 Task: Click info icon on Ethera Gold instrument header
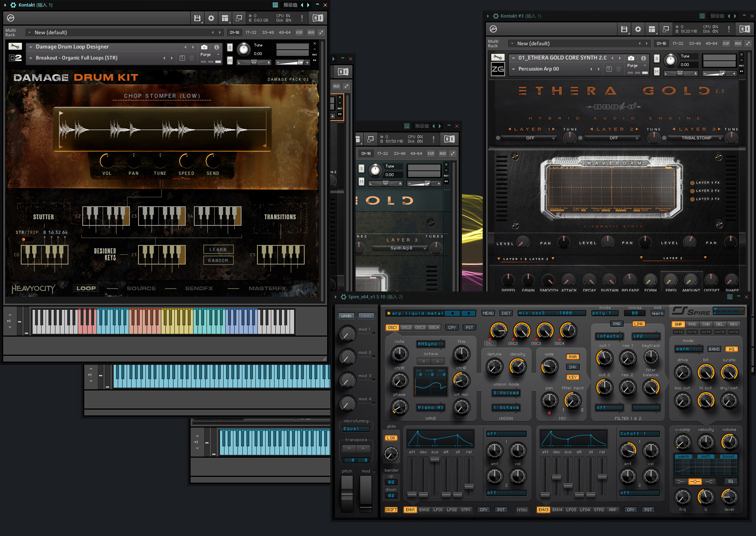[643, 58]
